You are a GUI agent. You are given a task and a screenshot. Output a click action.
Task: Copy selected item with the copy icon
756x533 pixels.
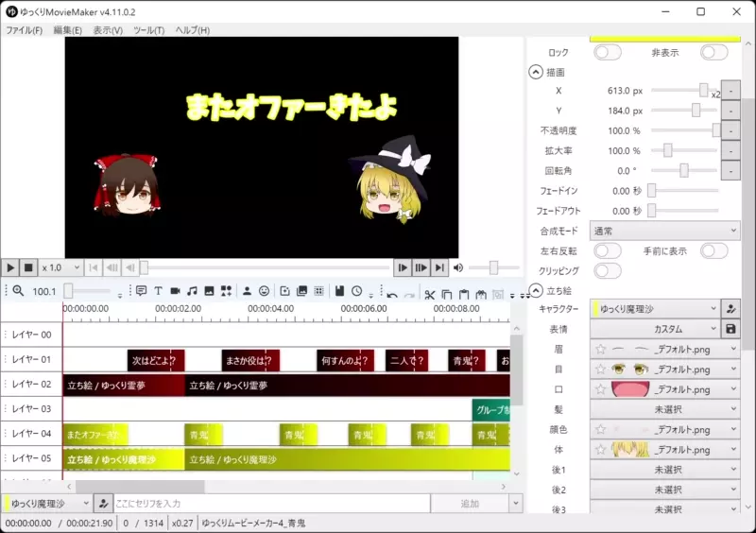tap(447, 294)
